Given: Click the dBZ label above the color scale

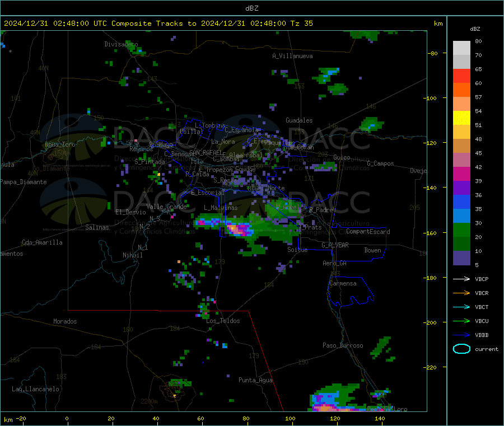Looking at the screenshot, I should click(x=475, y=29).
